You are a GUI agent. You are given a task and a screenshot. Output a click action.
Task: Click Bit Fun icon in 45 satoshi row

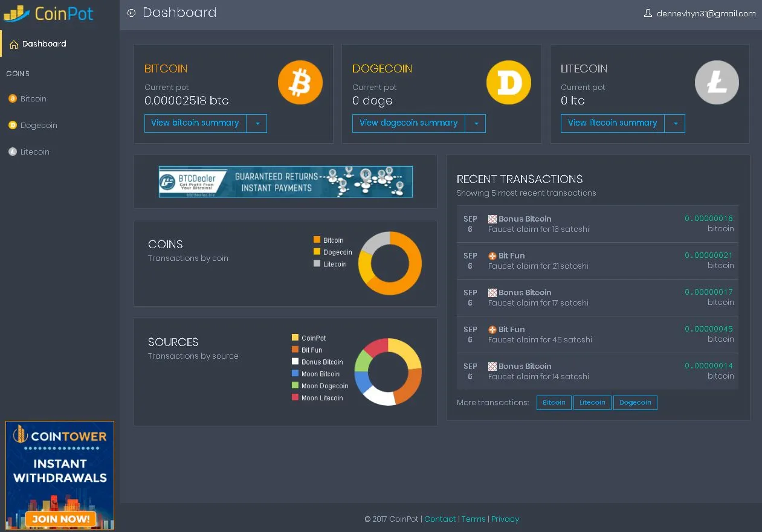(x=492, y=330)
